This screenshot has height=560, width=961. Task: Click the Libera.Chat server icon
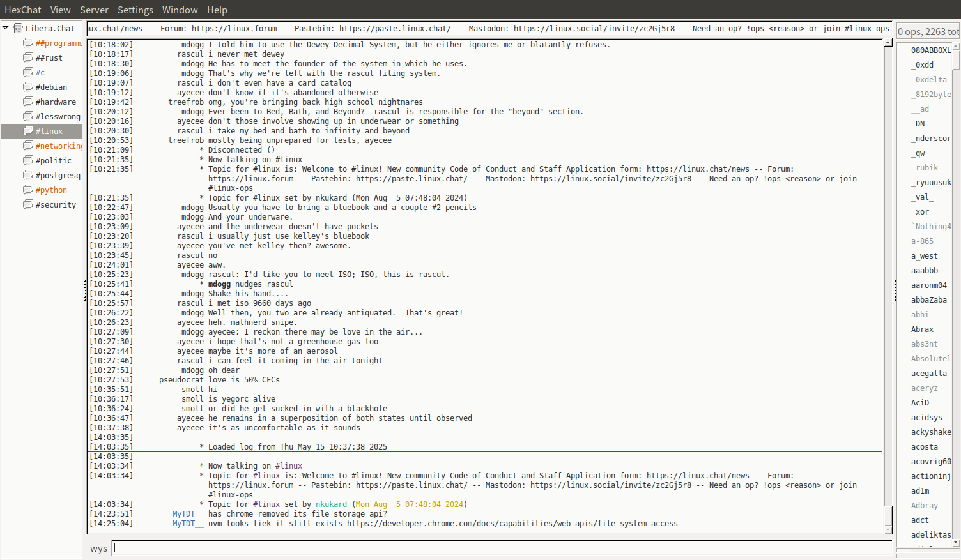tap(19, 28)
